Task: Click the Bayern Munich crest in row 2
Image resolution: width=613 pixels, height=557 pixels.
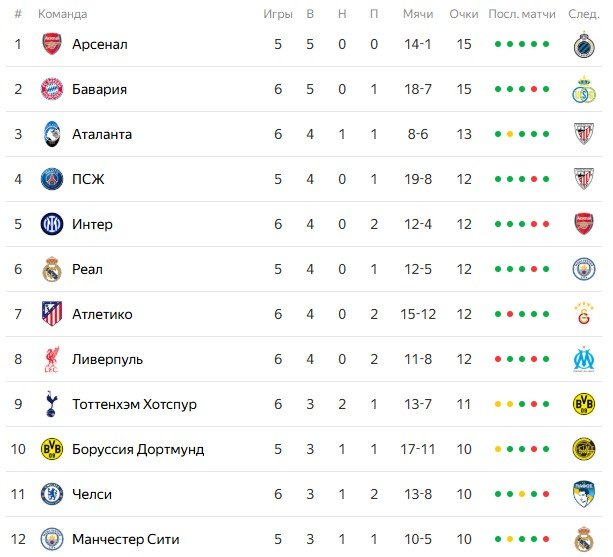Action: [x=51, y=89]
